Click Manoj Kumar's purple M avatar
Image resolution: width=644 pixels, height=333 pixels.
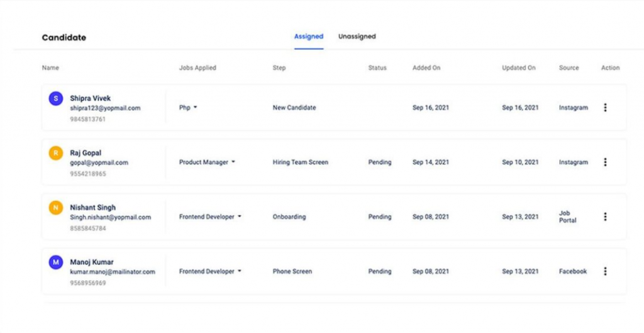(56, 262)
